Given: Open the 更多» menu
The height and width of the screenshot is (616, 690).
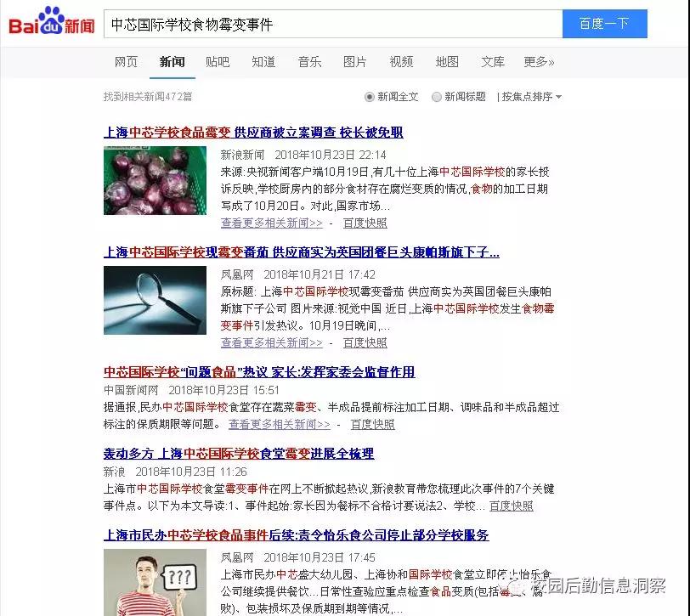Looking at the screenshot, I should coord(539,61).
